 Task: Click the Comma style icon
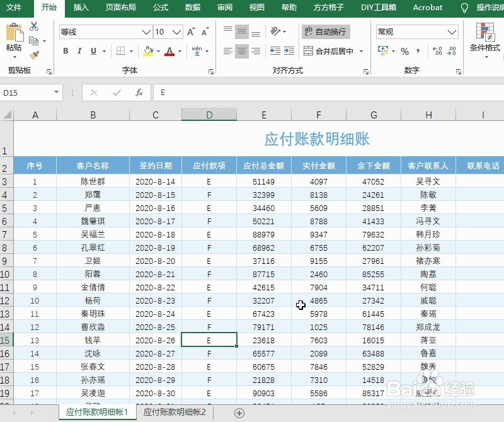point(418,51)
